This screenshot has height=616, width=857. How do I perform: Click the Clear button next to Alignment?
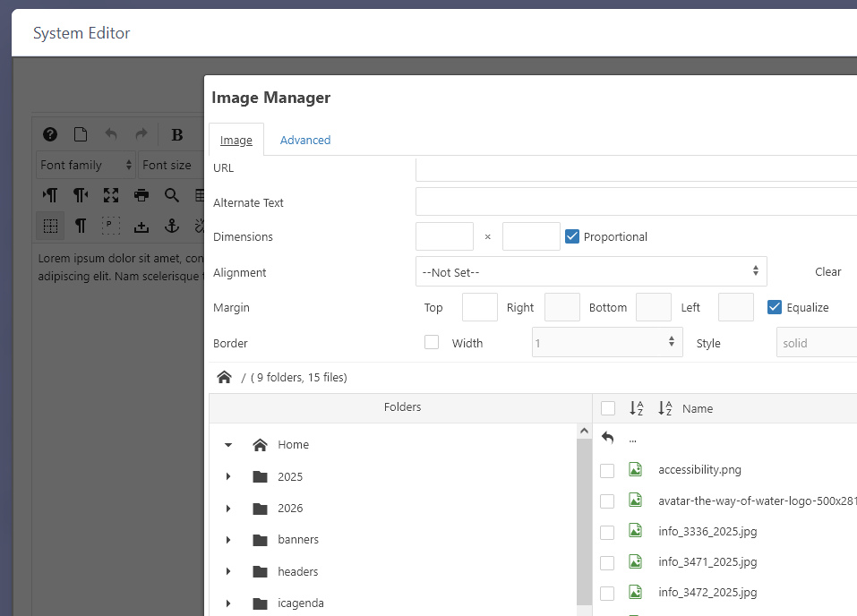pyautogui.click(x=827, y=272)
